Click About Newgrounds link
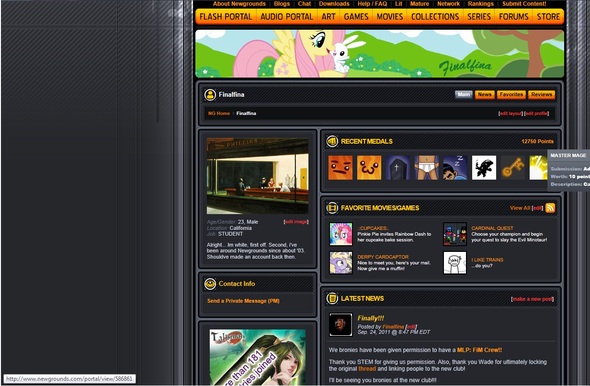The width and height of the screenshot is (590, 386). (239, 4)
